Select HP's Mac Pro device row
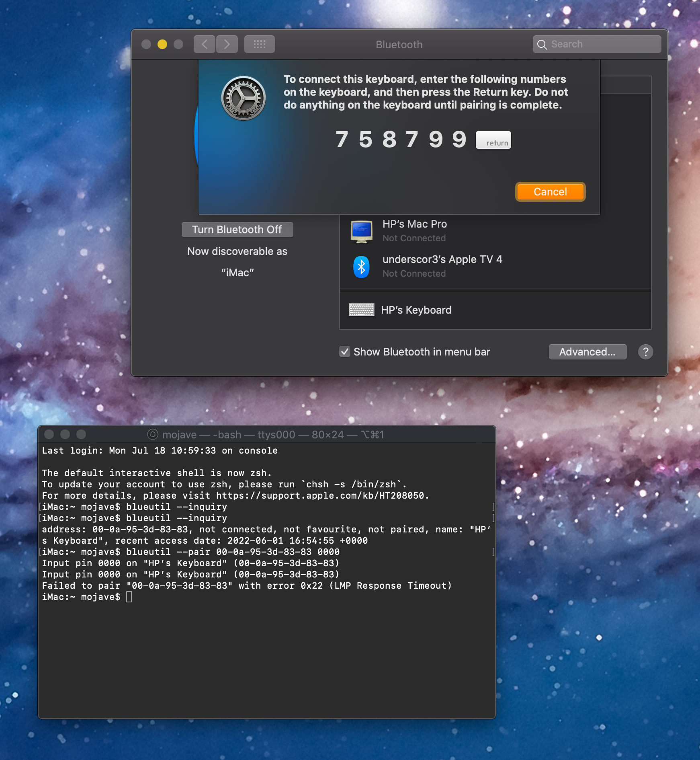The image size is (700, 760). [x=495, y=231]
